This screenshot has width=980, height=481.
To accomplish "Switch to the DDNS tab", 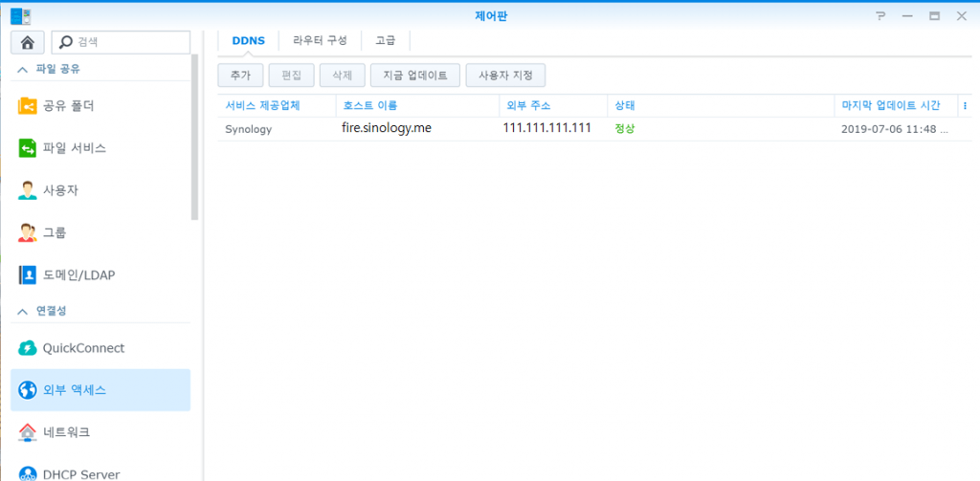I will [249, 41].
